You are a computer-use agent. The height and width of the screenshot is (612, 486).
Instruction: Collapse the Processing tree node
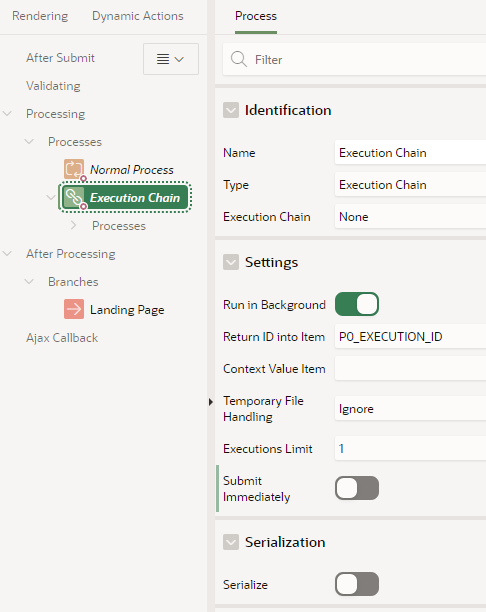[7, 114]
